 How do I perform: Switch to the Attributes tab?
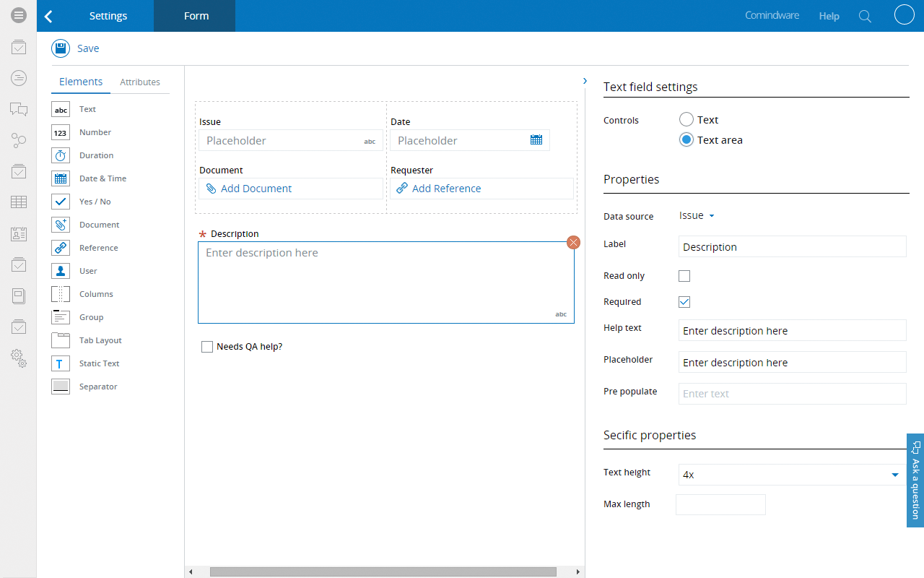pos(140,82)
